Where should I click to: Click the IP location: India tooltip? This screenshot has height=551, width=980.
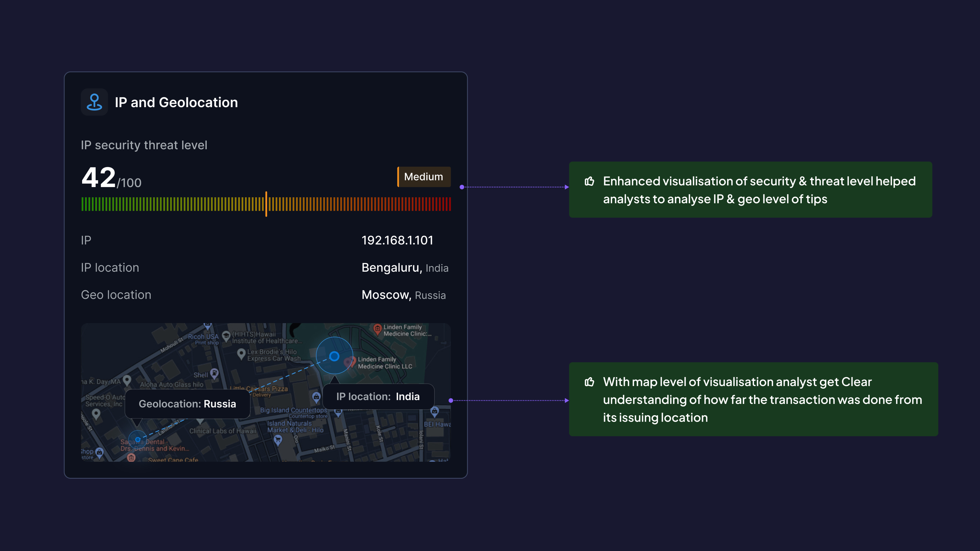coord(378,397)
